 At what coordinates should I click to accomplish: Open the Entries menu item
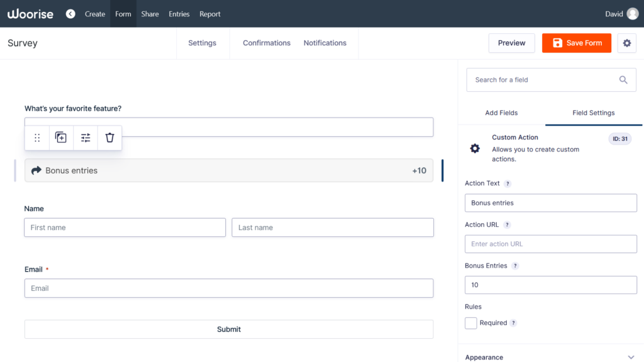click(179, 14)
